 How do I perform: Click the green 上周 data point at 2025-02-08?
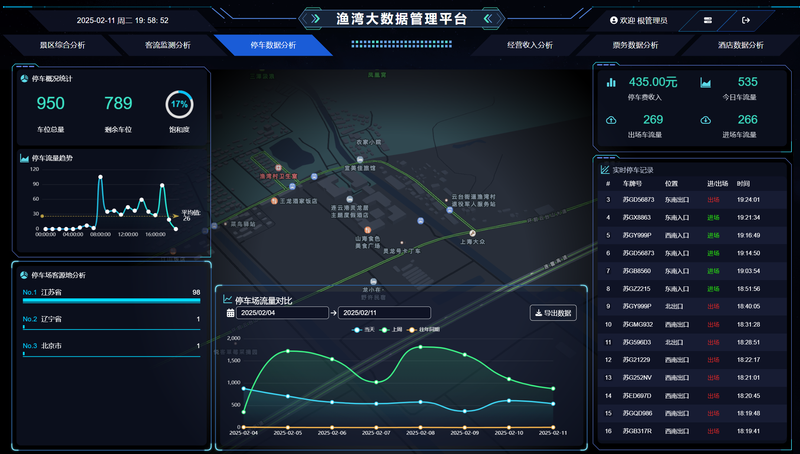click(x=420, y=347)
